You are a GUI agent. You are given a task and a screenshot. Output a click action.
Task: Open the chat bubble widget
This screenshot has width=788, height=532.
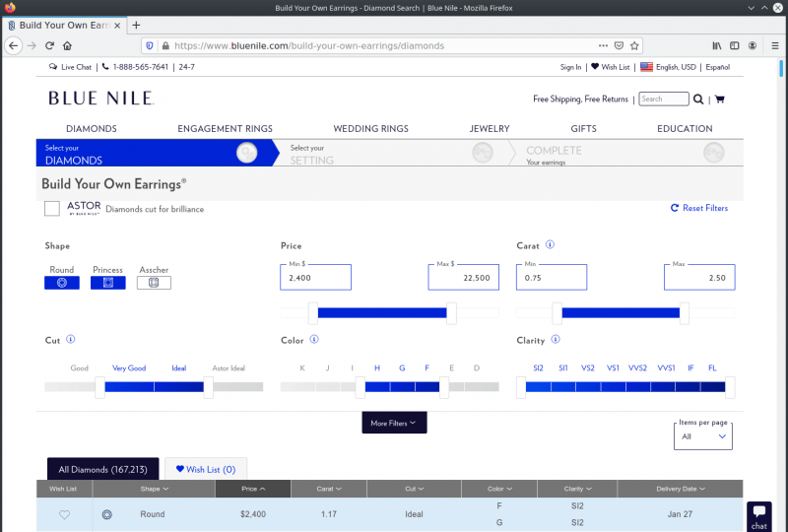point(758,516)
